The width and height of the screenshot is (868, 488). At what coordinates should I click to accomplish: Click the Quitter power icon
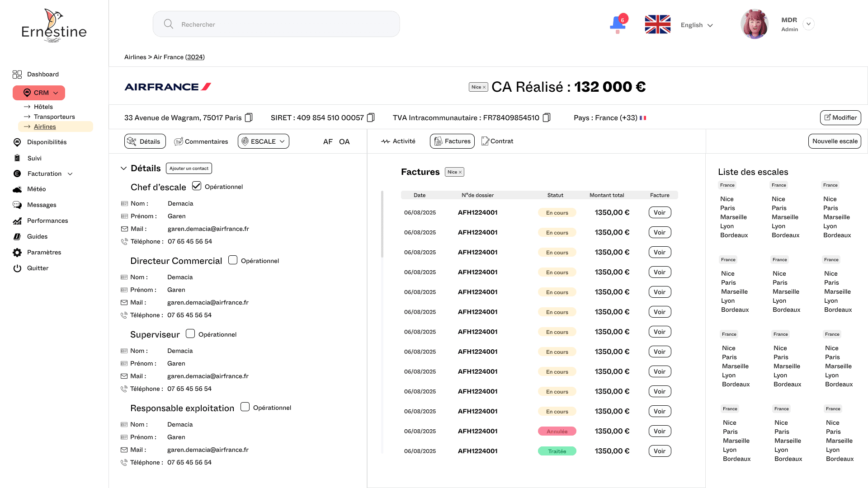[x=17, y=268]
